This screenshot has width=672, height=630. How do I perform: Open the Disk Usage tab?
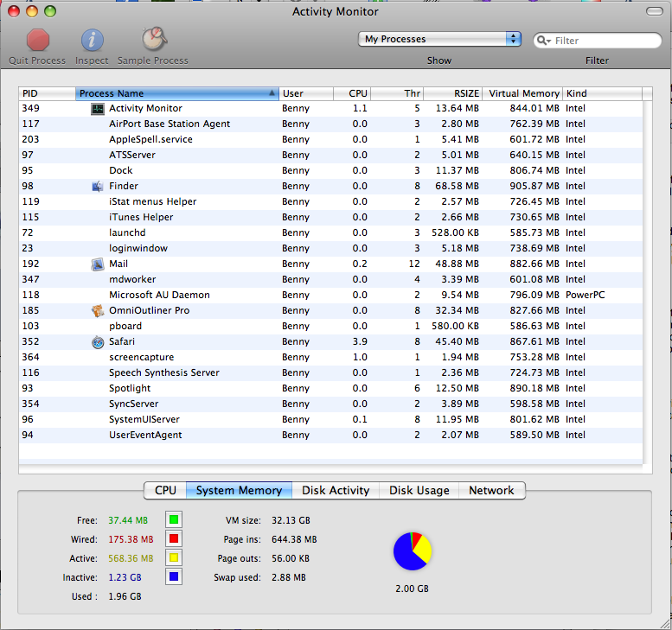click(419, 490)
